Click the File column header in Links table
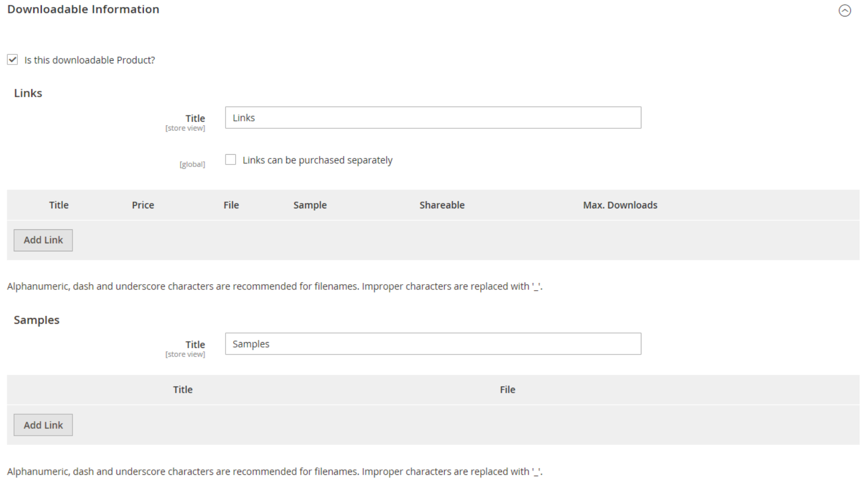Screen dimensions: 868x485 tap(231, 205)
